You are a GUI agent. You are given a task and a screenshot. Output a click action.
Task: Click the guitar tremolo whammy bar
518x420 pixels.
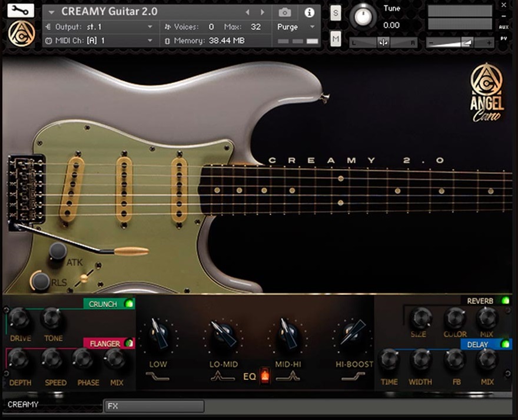[x=81, y=240]
